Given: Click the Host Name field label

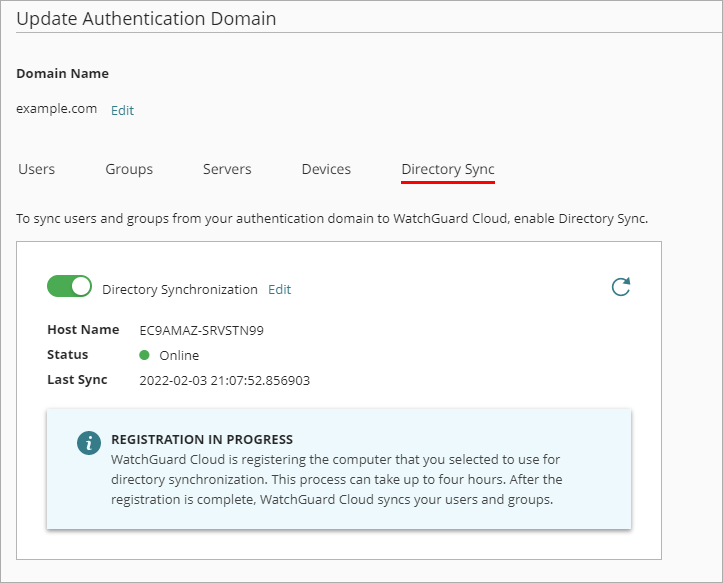Looking at the screenshot, I should (82, 329).
